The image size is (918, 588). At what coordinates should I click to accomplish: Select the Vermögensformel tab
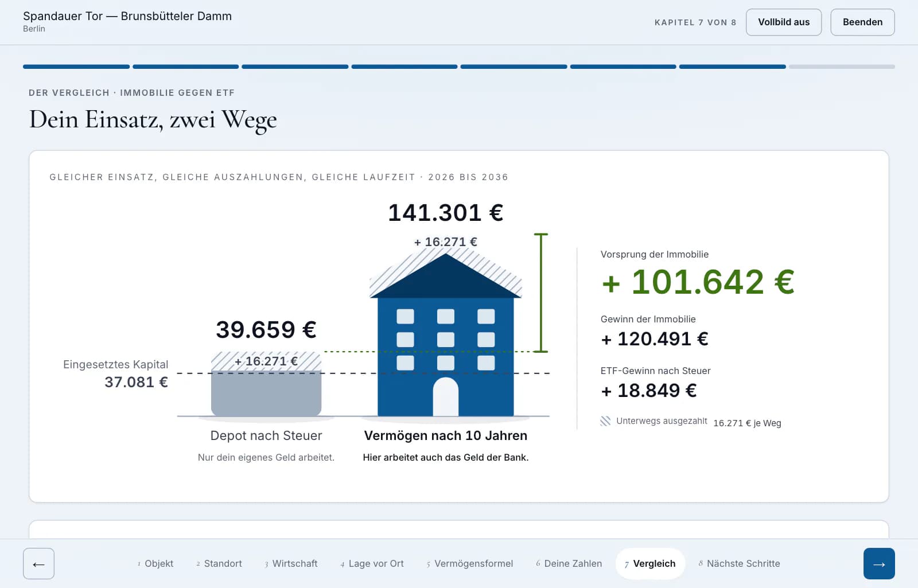click(x=469, y=563)
